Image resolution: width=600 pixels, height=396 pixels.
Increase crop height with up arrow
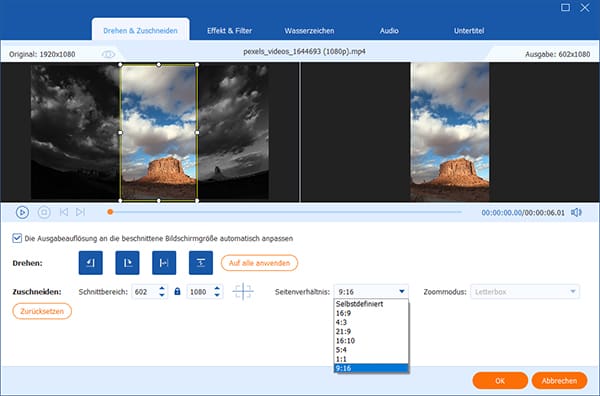[217, 288]
